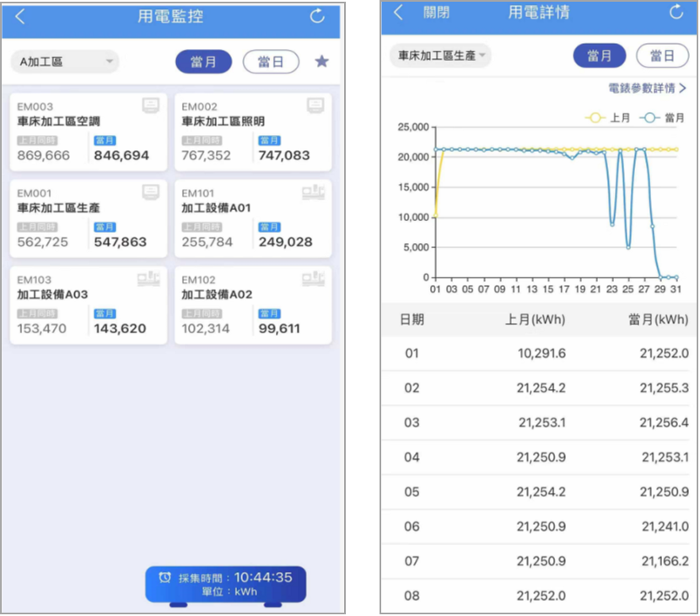This screenshot has height=616, width=700.
Task: Click the date cell 01 in the table
Action: 412,354
